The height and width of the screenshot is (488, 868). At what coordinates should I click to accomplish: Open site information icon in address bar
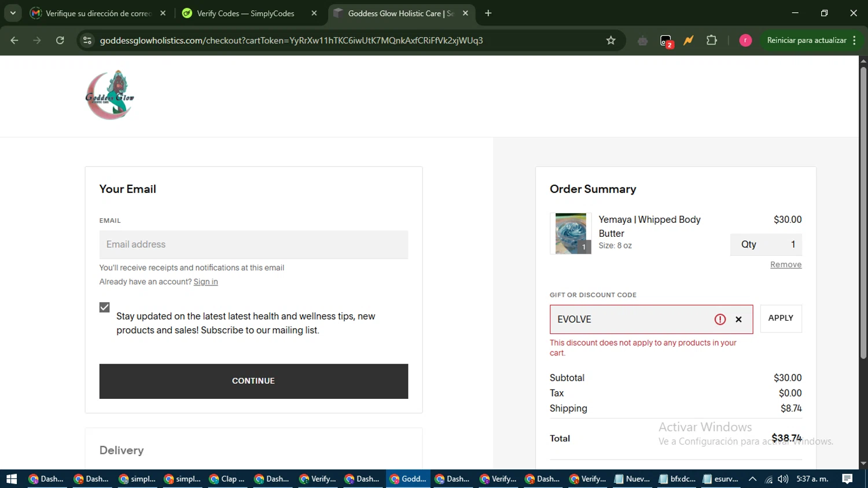pyautogui.click(x=87, y=41)
